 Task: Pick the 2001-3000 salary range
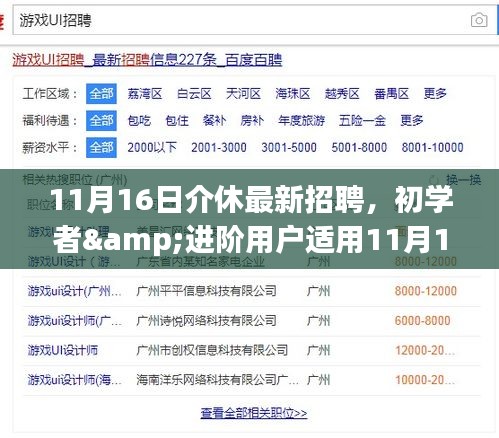219,147
